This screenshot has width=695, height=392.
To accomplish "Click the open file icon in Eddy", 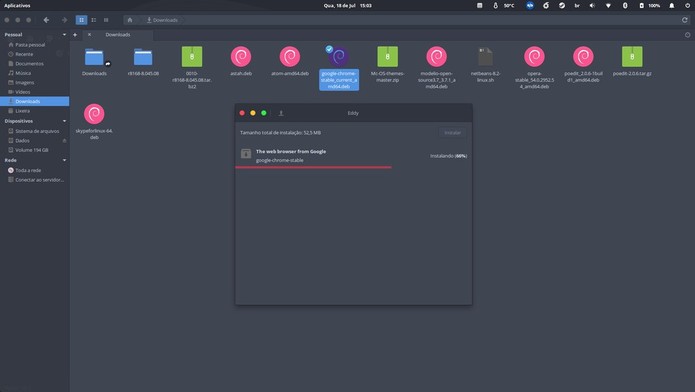I will click(x=281, y=113).
